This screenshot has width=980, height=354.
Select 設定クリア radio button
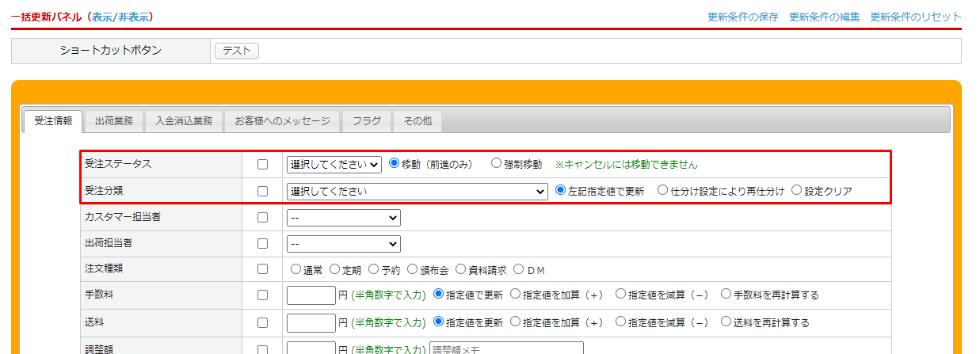pyautogui.click(x=796, y=190)
